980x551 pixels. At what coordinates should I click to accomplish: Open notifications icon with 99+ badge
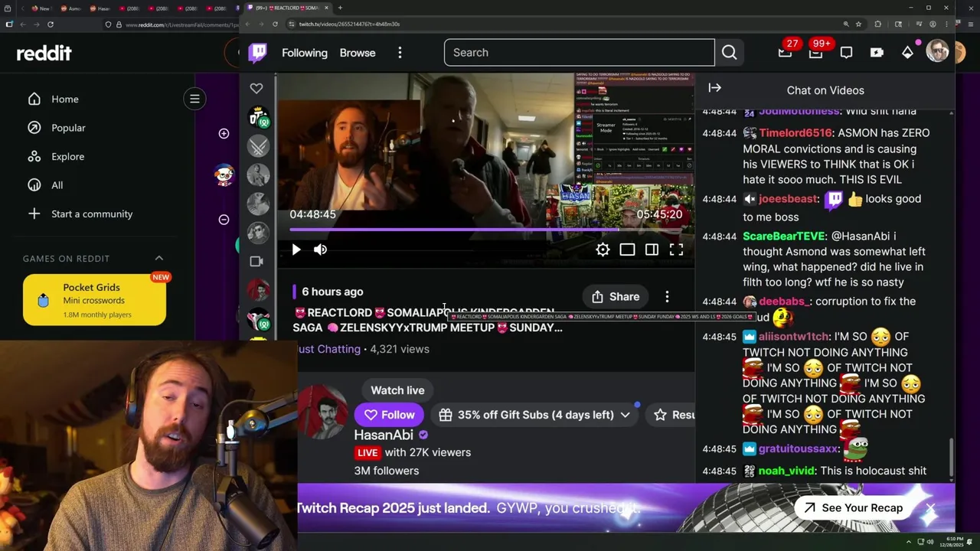point(816,52)
